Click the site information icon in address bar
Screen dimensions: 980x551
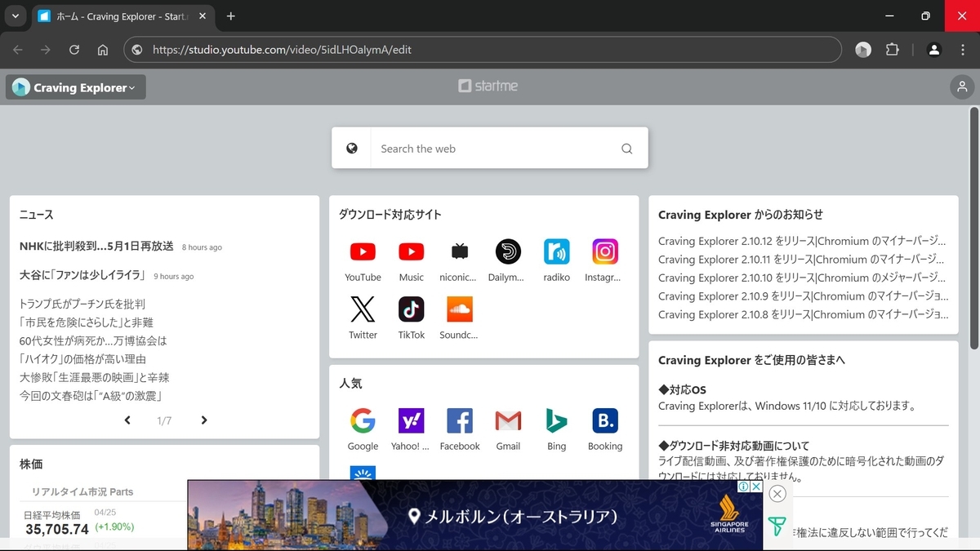[137, 50]
